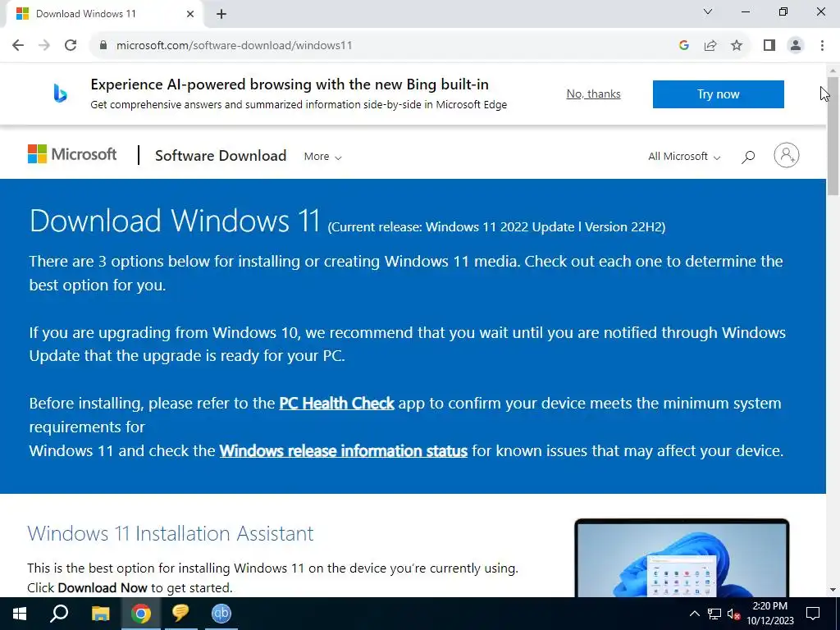Click the muted volume tray icon

click(733, 614)
